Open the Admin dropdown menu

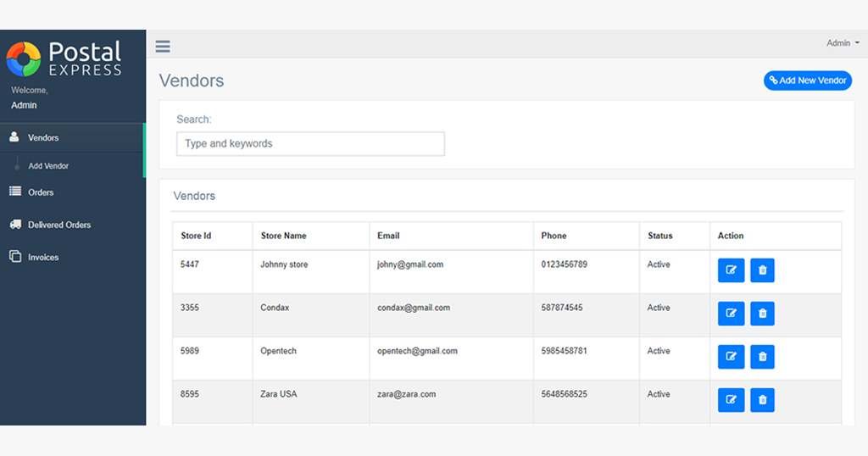click(x=843, y=43)
